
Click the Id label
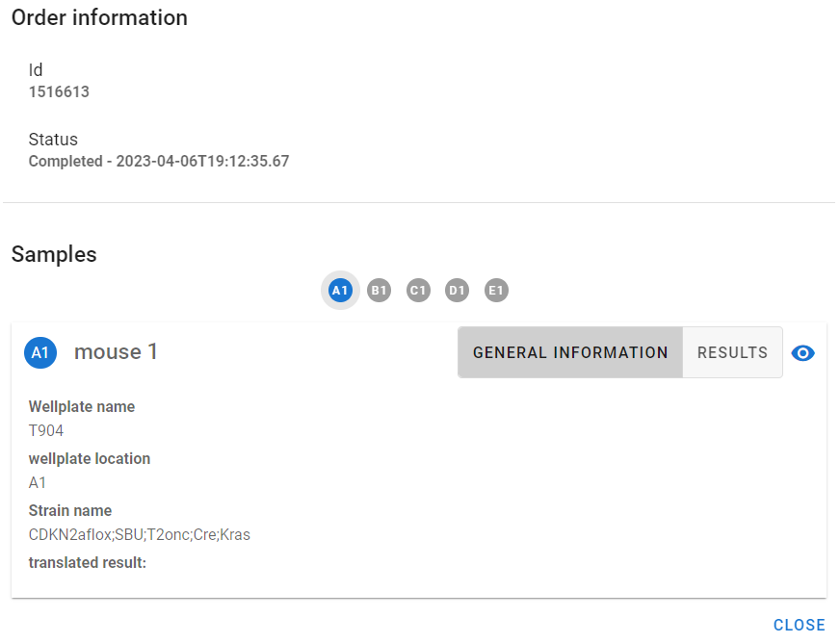coord(36,69)
